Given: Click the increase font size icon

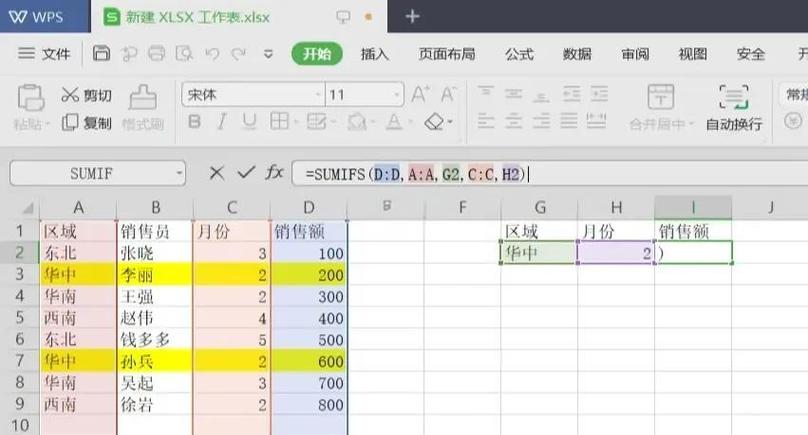Looking at the screenshot, I should pyautogui.click(x=420, y=94).
